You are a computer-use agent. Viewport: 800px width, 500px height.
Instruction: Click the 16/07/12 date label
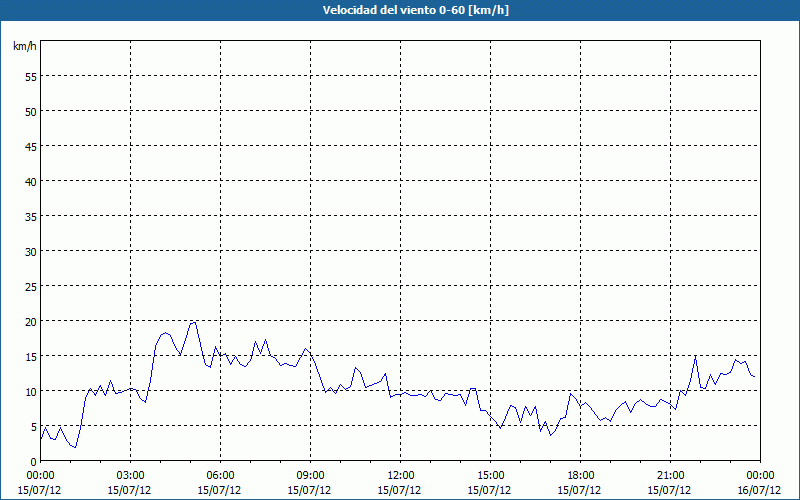pos(760,490)
